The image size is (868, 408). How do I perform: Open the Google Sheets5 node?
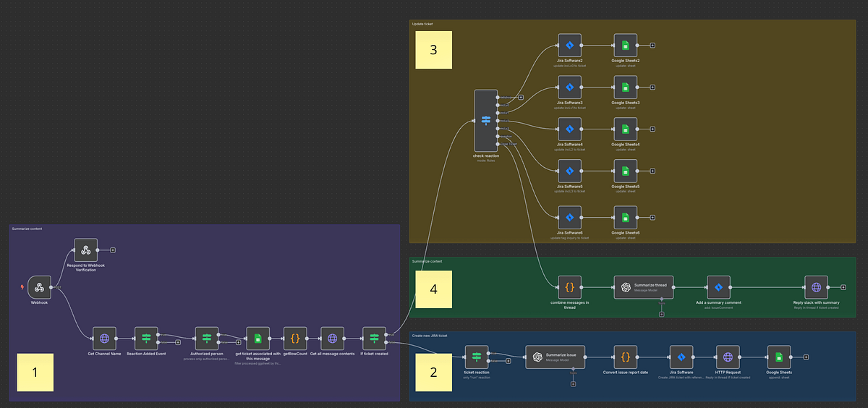[625, 171]
